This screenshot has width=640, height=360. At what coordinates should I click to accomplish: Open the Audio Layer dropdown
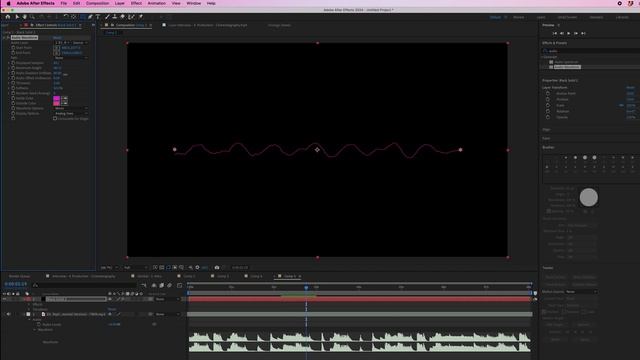click(x=62, y=42)
